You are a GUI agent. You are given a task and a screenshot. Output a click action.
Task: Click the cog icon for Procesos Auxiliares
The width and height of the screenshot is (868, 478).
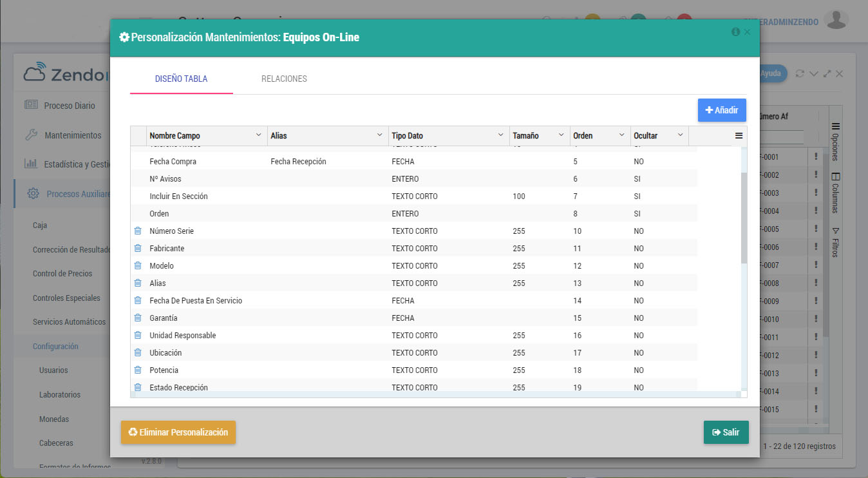(x=33, y=193)
